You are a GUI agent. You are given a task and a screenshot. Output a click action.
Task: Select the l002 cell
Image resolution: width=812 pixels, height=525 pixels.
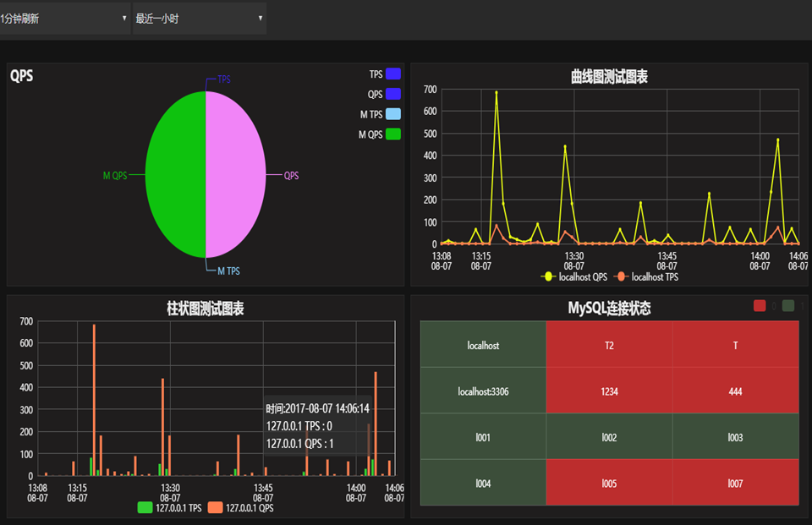tap(610, 436)
